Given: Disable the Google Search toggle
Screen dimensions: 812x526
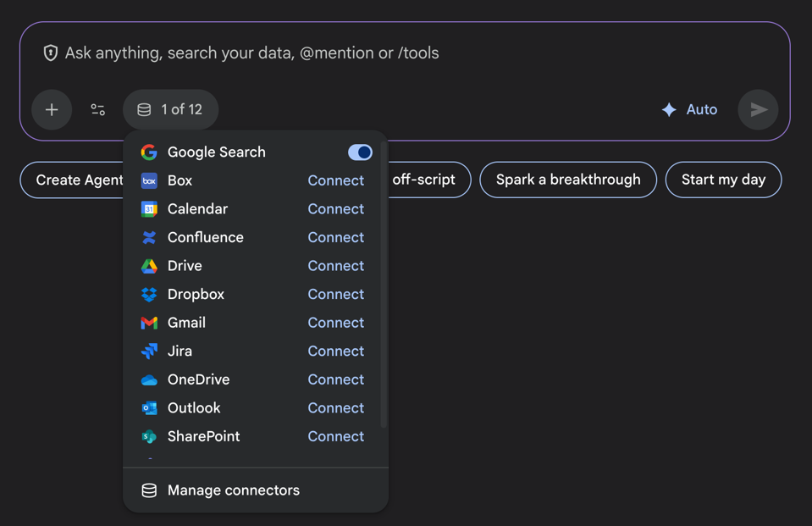Looking at the screenshot, I should [360, 152].
